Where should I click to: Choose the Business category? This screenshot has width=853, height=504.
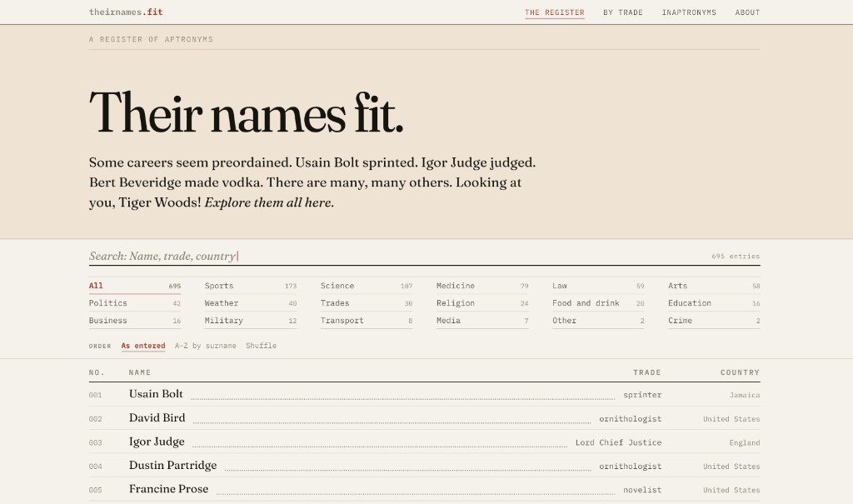pos(135,321)
